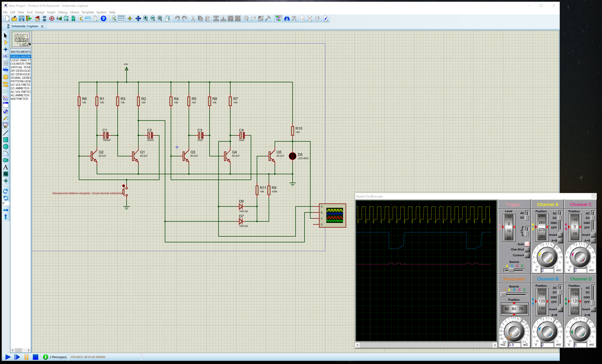Open the Debug menu
This screenshot has height=364, width=602.
pos(62,12)
